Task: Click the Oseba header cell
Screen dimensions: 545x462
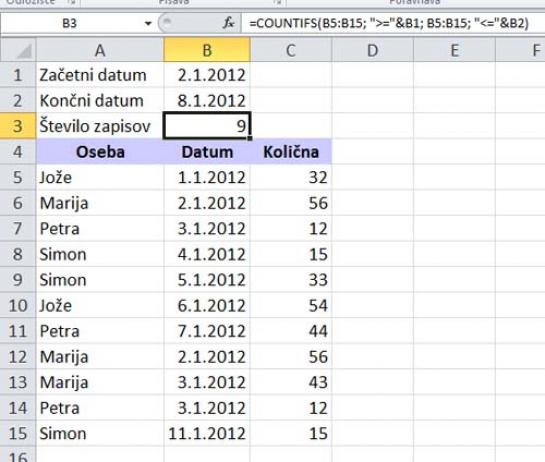Action: click(100, 152)
